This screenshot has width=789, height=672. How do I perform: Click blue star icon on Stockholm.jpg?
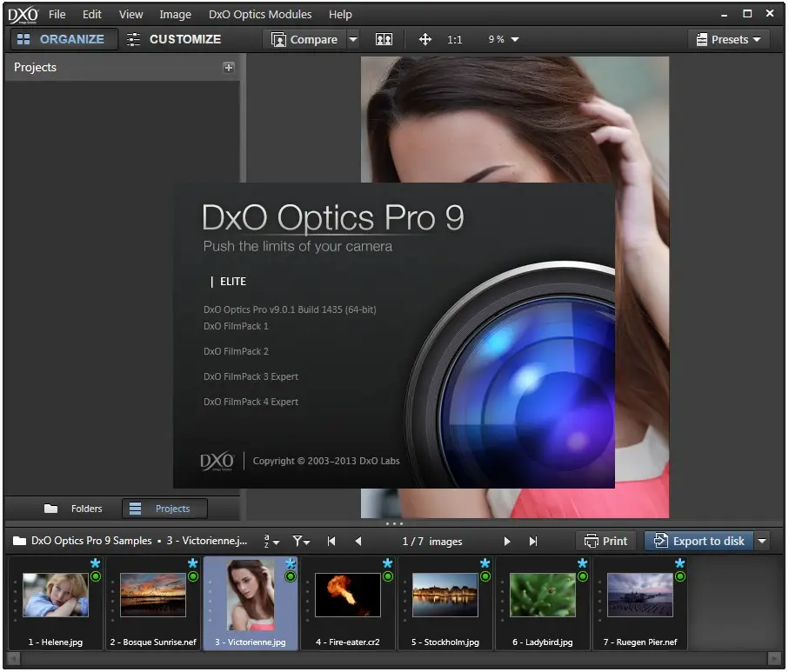(485, 563)
